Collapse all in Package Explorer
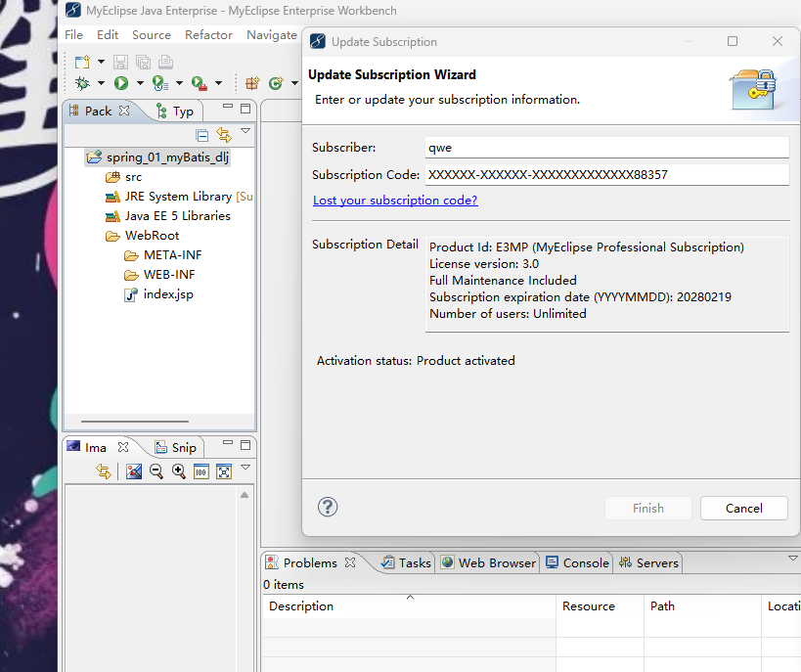Image resolution: width=801 pixels, height=672 pixels. tap(202, 135)
